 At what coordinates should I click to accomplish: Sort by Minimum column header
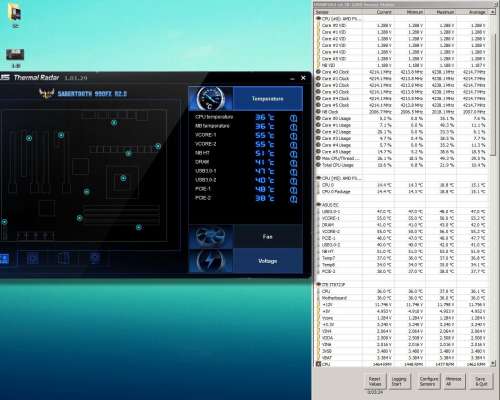pyautogui.click(x=409, y=12)
